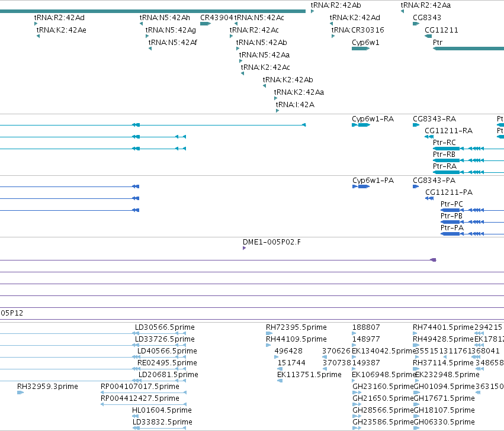This screenshot has height=431, width=504.
Task: Click the Cyp6w1-PA protein label
Action: point(373,181)
